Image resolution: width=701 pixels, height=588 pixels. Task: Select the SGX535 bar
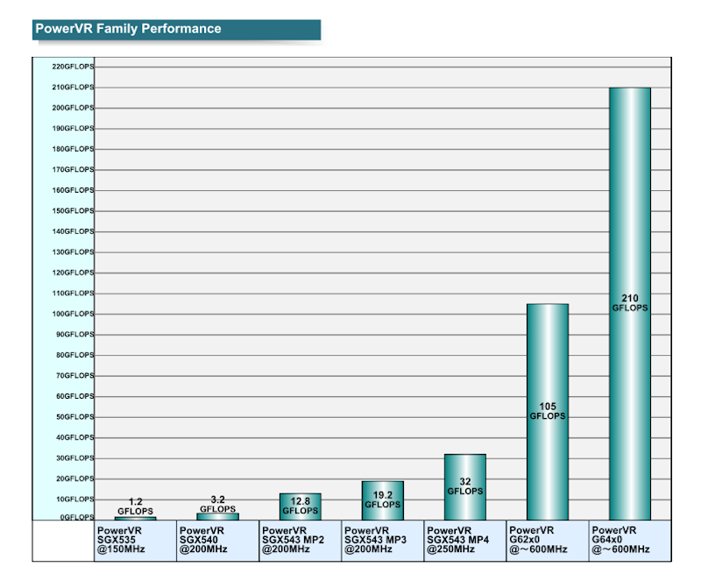[x=136, y=519]
